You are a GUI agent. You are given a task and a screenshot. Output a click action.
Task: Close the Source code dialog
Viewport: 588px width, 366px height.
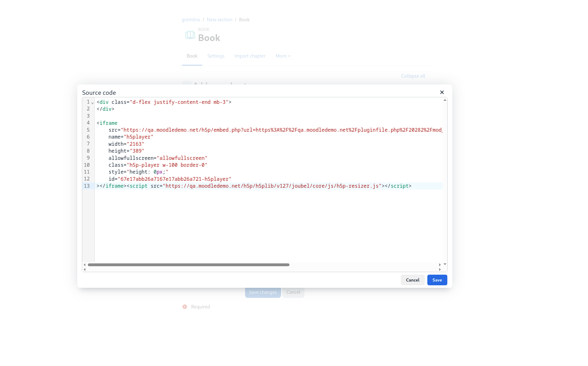click(442, 92)
